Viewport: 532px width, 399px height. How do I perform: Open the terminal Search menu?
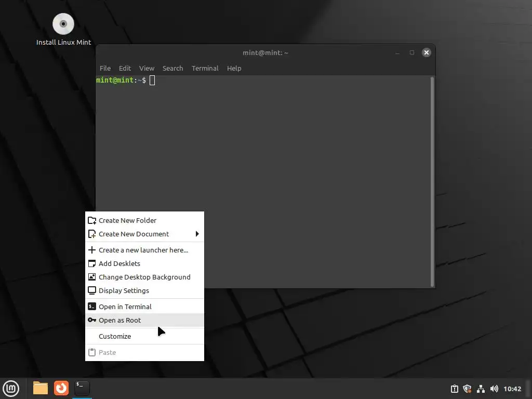point(172,68)
